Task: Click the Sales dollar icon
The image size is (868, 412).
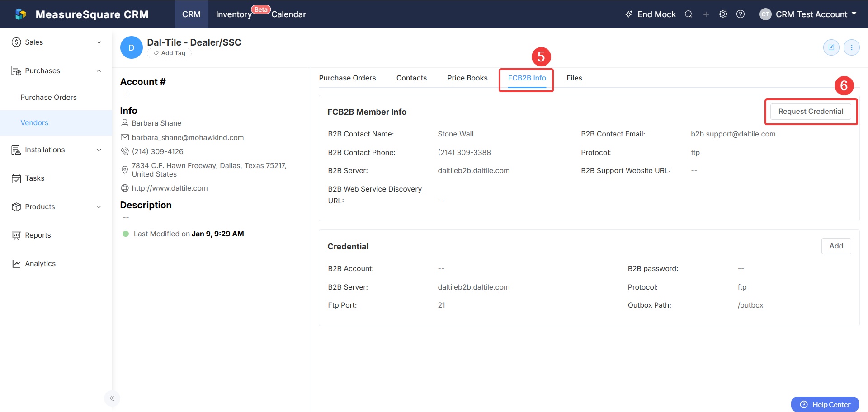Action: 17,42
